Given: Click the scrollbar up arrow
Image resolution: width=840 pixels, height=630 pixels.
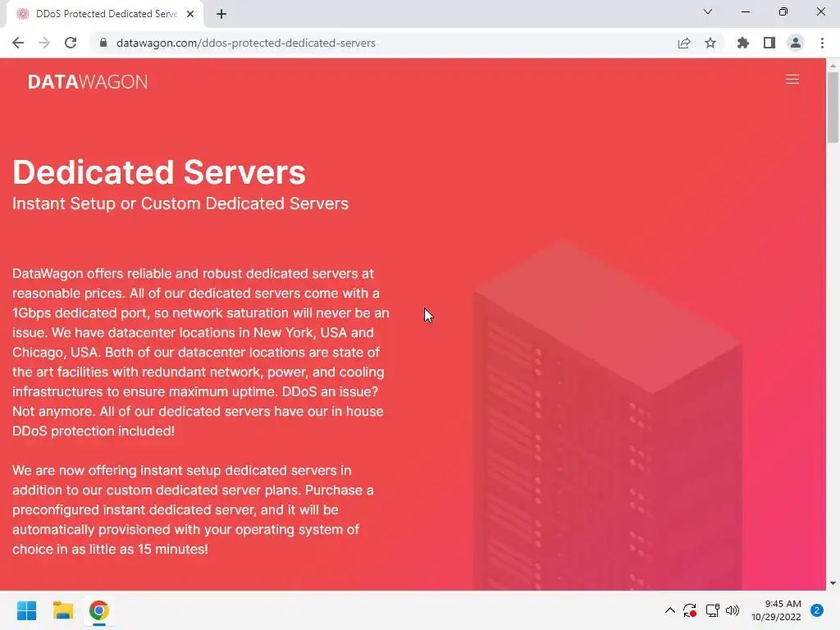Looking at the screenshot, I should click(833, 66).
